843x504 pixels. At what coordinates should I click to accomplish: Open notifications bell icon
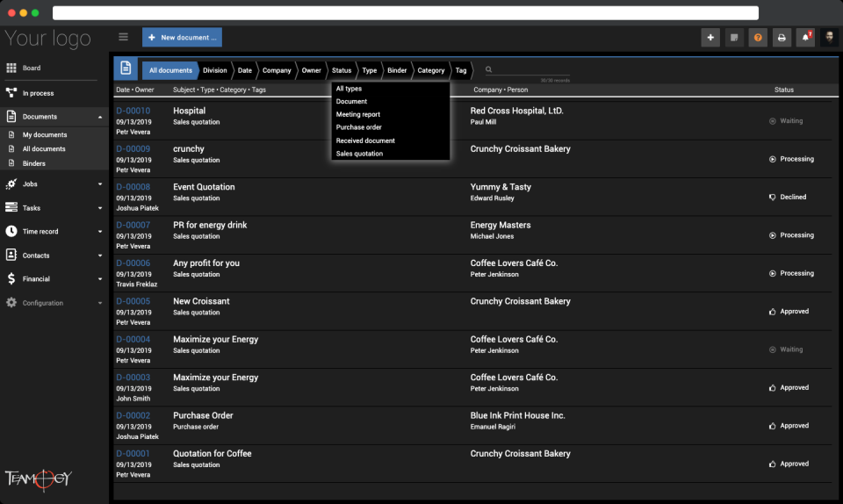805,38
